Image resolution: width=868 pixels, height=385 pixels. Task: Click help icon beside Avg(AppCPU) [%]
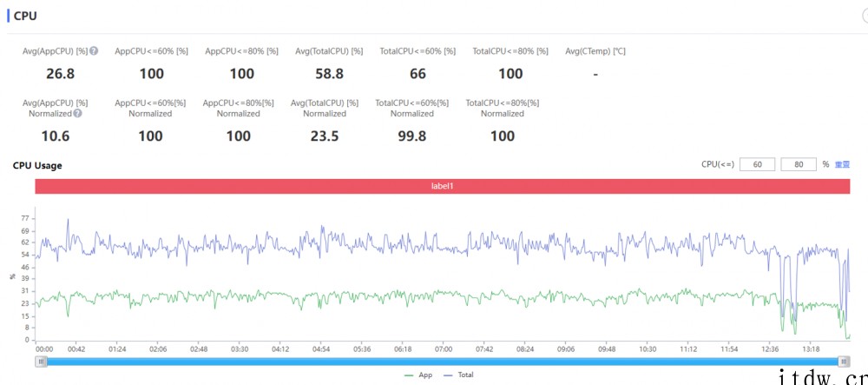click(94, 51)
